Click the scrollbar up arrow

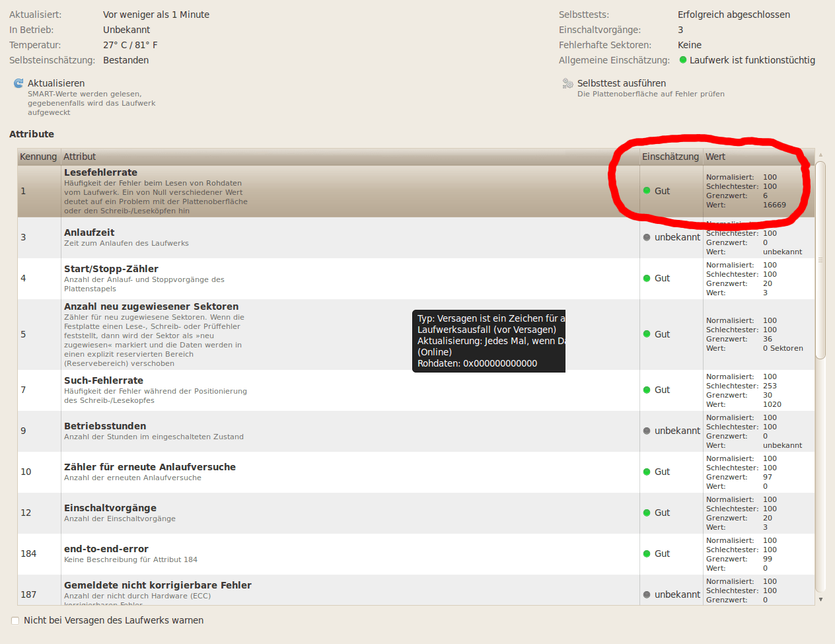pos(820,155)
